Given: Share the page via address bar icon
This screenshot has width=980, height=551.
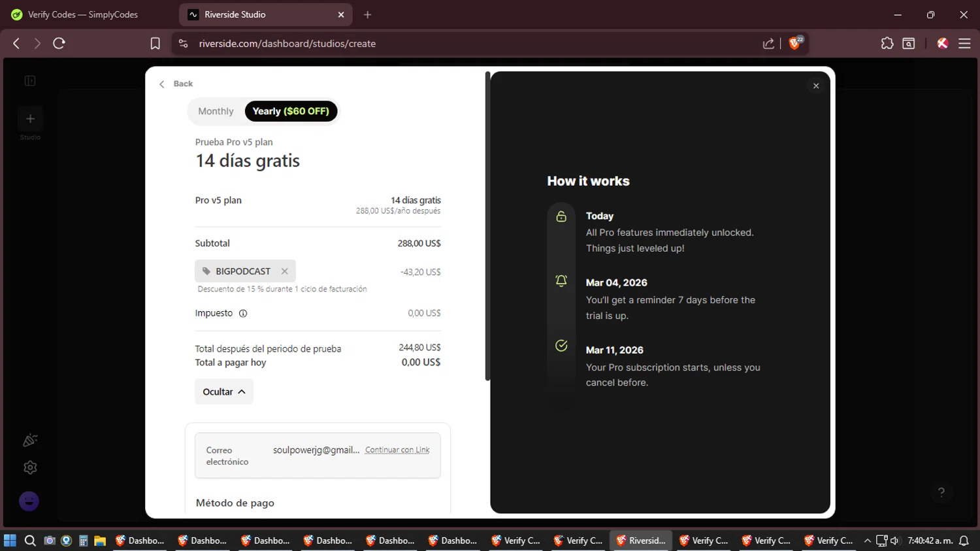Looking at the screenshot, I should point(769,44).
